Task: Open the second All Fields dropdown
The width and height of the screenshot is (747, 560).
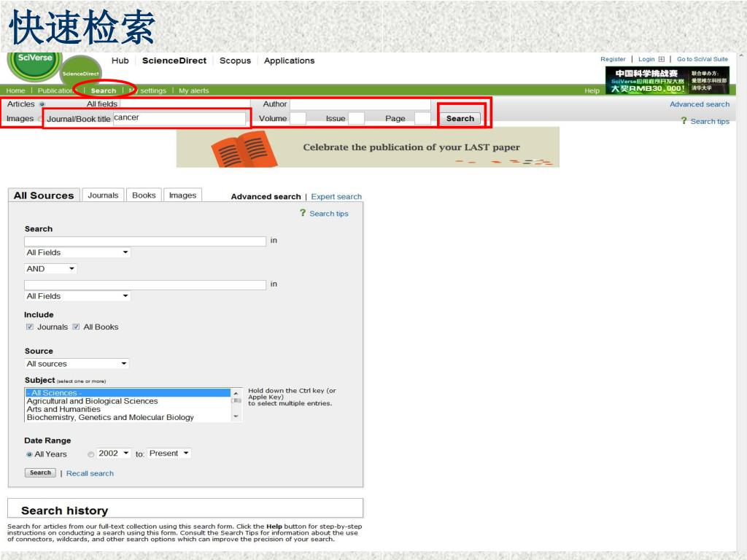Action: [x=77, y=296]
